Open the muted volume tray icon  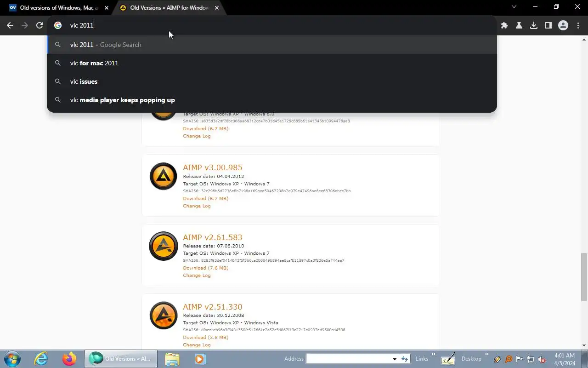click(542, 359)
